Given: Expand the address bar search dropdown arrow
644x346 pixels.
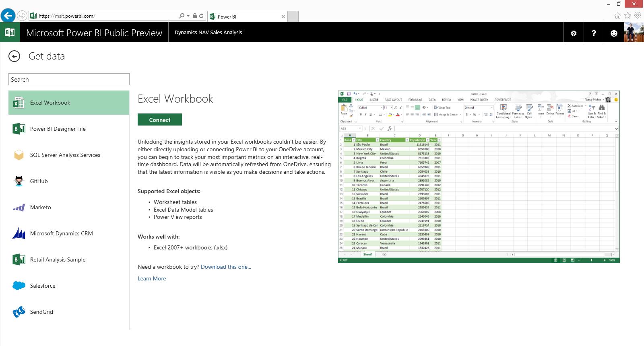Looking at the screenshot, I should [x=188, y=16].
